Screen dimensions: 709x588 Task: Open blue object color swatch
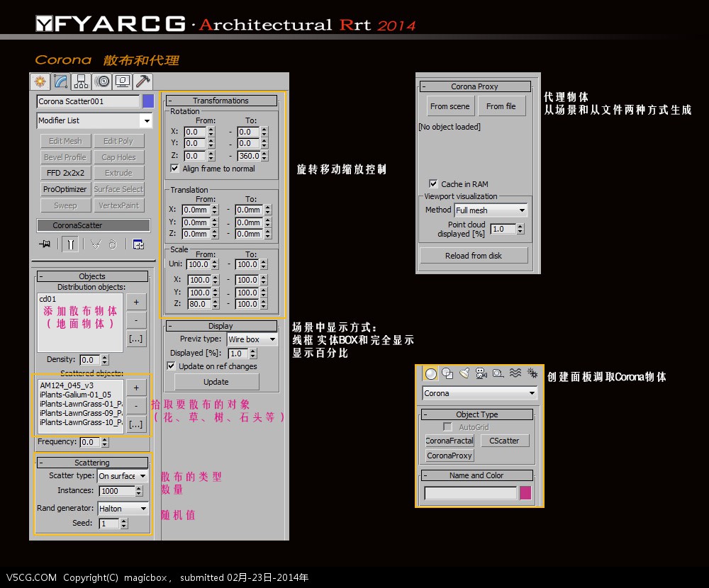point(148,101)
